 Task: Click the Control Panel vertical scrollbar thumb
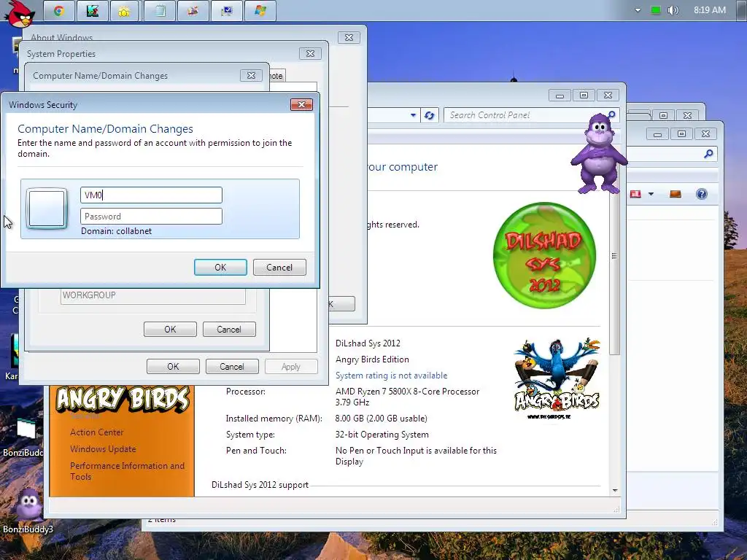click(614, 256)
